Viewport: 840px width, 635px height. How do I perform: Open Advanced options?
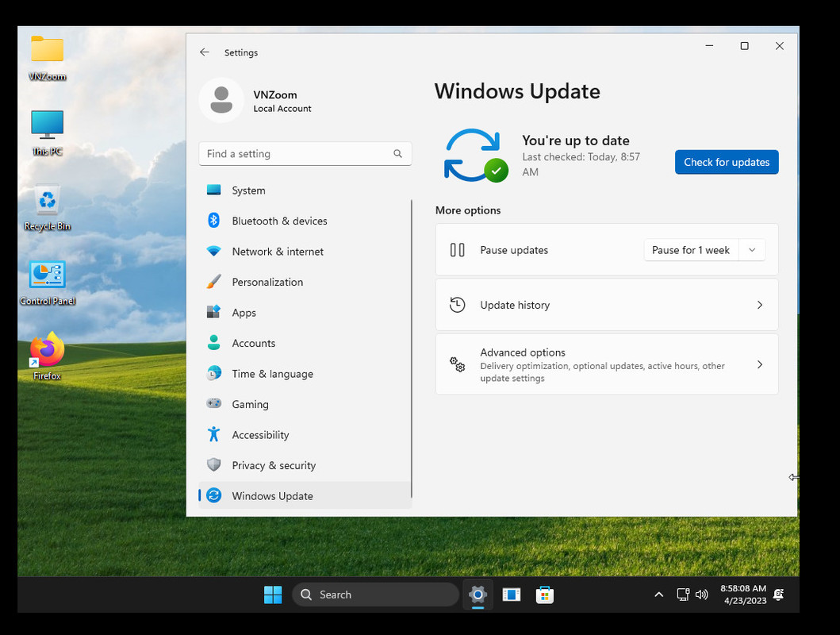click(607, 365)
